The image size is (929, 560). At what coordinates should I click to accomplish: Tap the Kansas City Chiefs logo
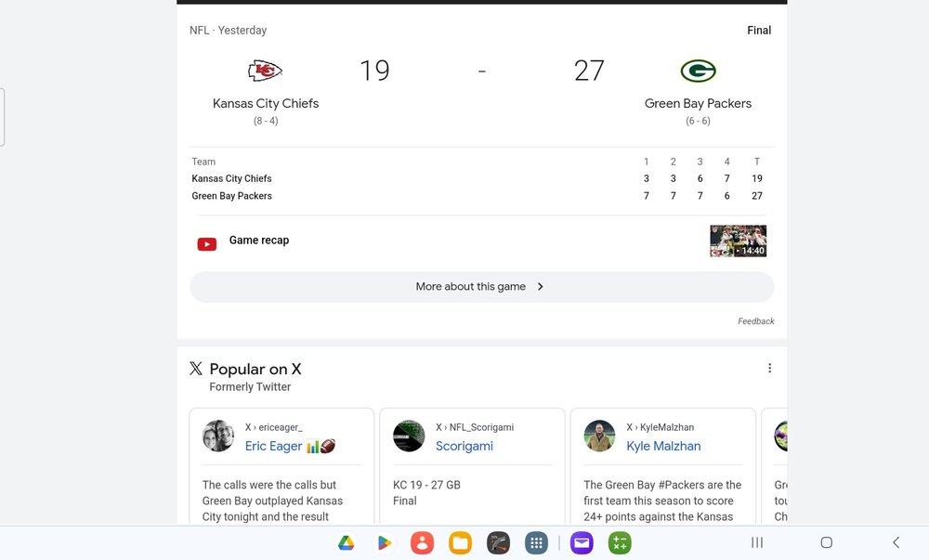point(265,71)
